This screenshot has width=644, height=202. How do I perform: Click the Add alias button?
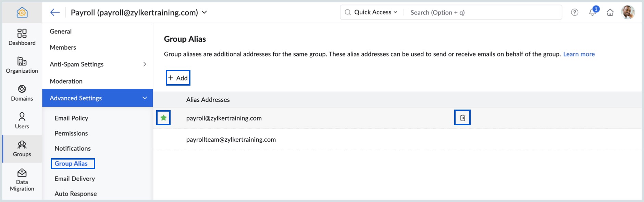(178, 78)
